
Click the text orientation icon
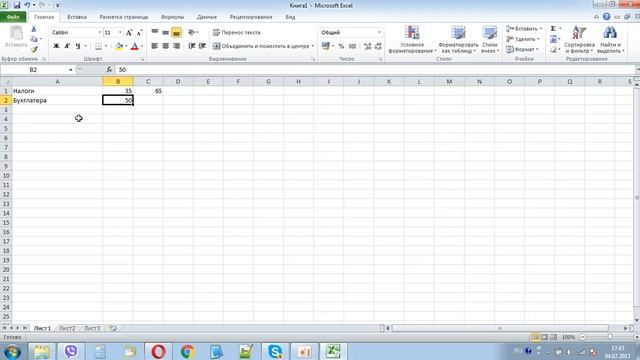tap(192, 32)
